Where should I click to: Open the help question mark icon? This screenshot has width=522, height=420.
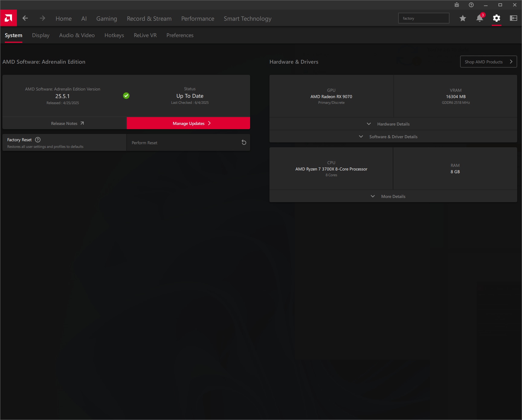[x=471, y=5]
